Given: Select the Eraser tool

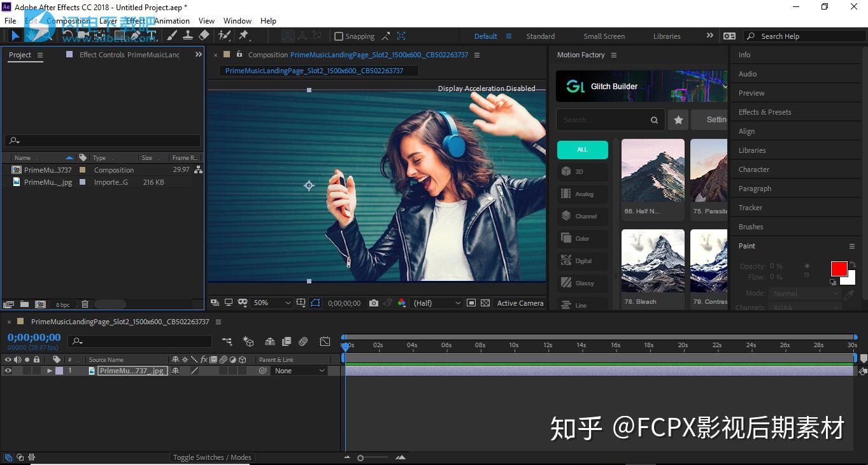Looking at the screenshot, I should pyautogui.click(x=204, y=36).
